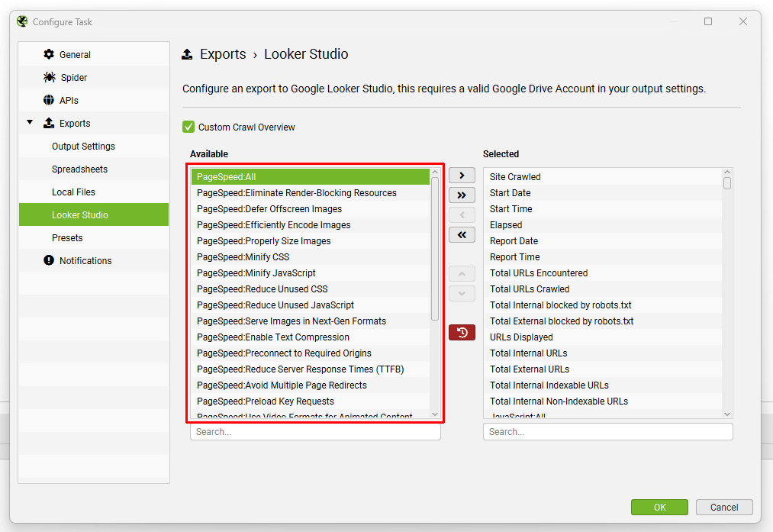Click the red reset to default button
This screenshot has height=532, width=773.
point(462,333)
